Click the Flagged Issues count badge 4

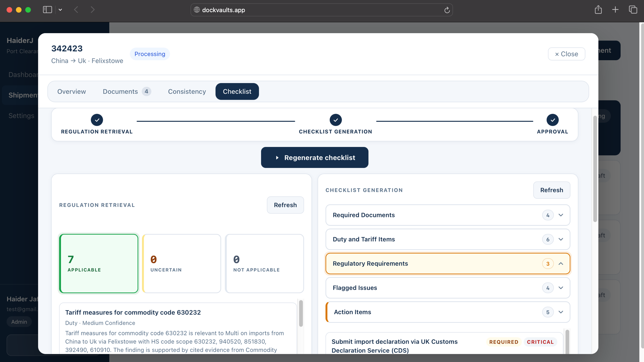pyautogui.click(x=548, y=288)
